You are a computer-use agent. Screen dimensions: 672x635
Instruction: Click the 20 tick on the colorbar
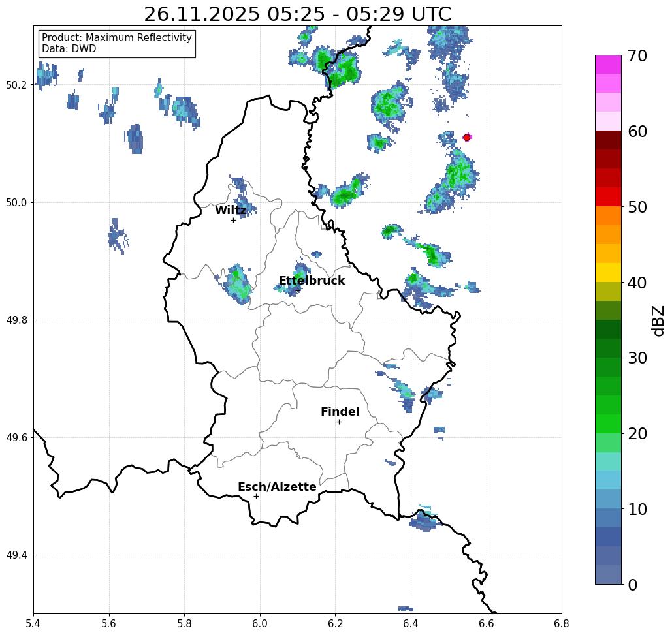[x=637, y=434]
